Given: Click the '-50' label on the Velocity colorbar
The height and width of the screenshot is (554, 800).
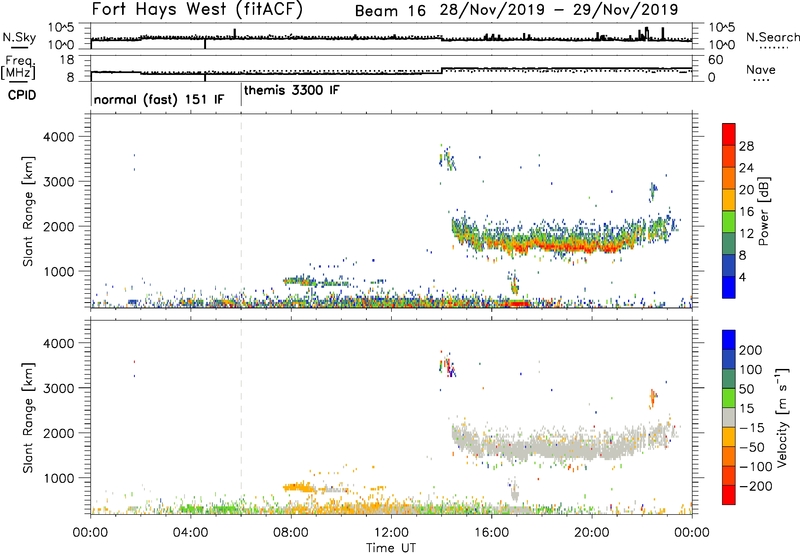Looking at the screenshot, I should [752, 447].
